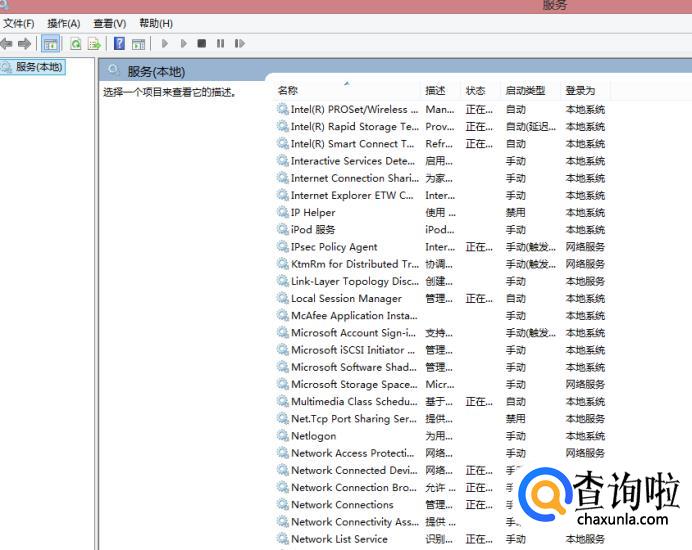The width and height of the screenshot is (692, 550).
Task: Click the Micr... description of Microsoft Storage Space
Action: click(x=440, y=385)
